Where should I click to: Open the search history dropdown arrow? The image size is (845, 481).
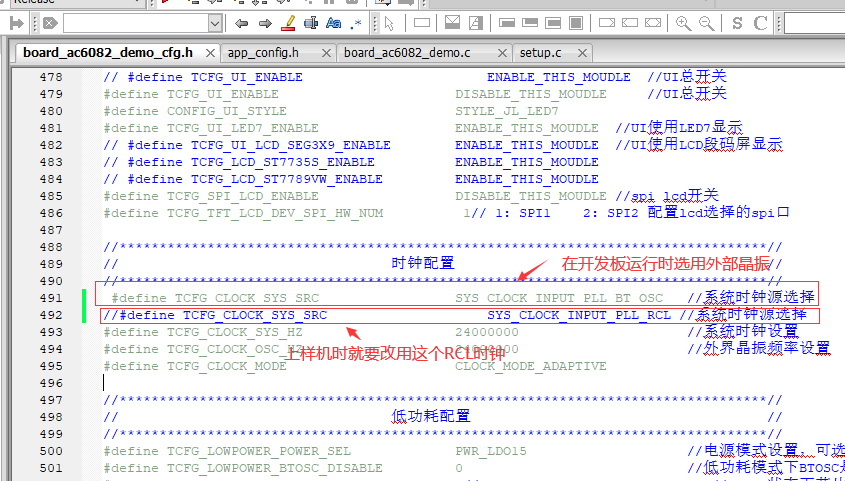point(215,23)
